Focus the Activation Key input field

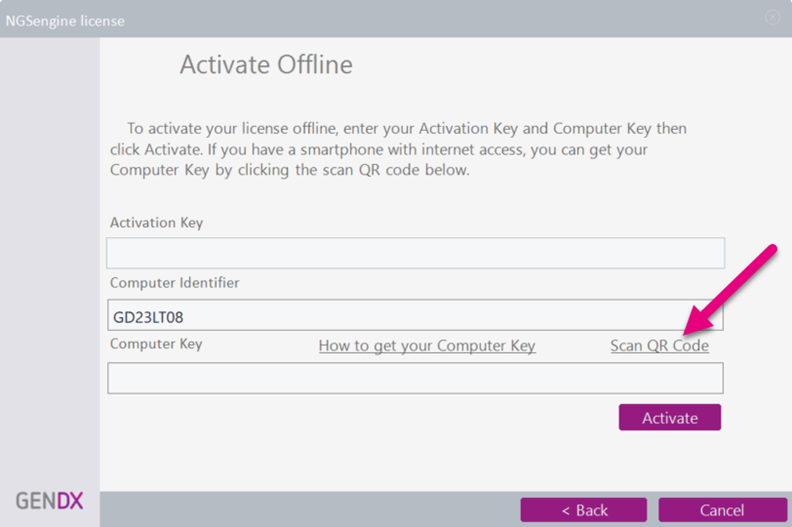(415, 253)
